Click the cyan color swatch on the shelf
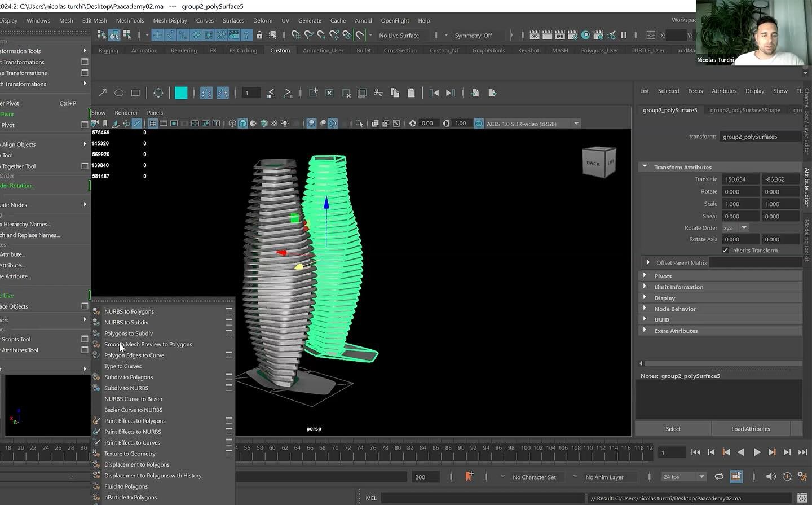 [180, 93]
